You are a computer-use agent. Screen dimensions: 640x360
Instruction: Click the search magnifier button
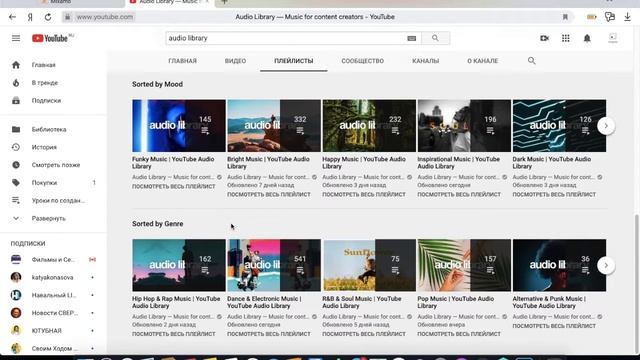(435, 38)
